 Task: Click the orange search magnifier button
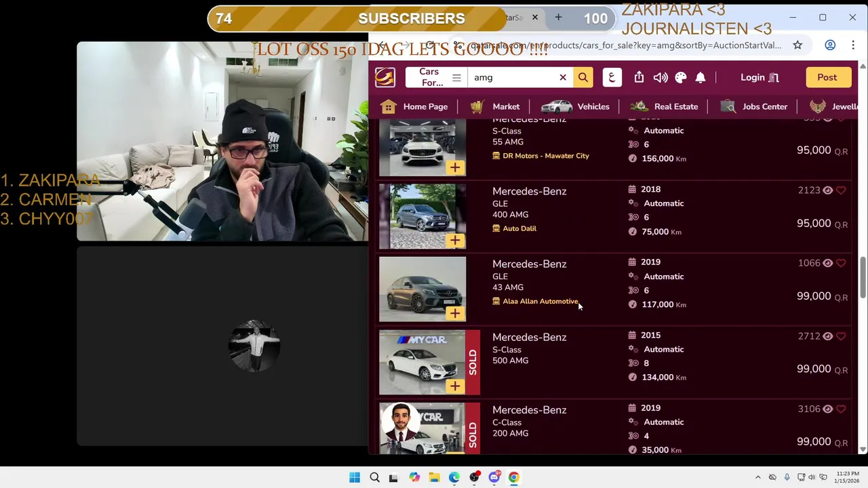tap(583, 77)
